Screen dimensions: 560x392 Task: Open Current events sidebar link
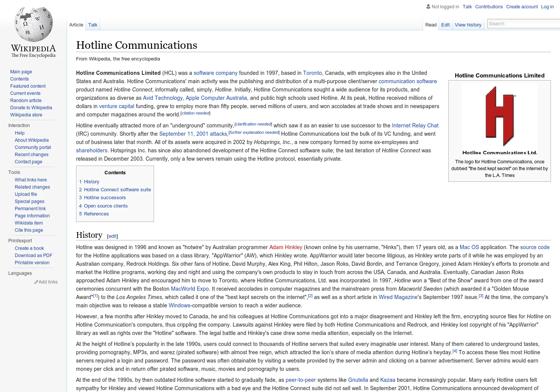[25, 93]
